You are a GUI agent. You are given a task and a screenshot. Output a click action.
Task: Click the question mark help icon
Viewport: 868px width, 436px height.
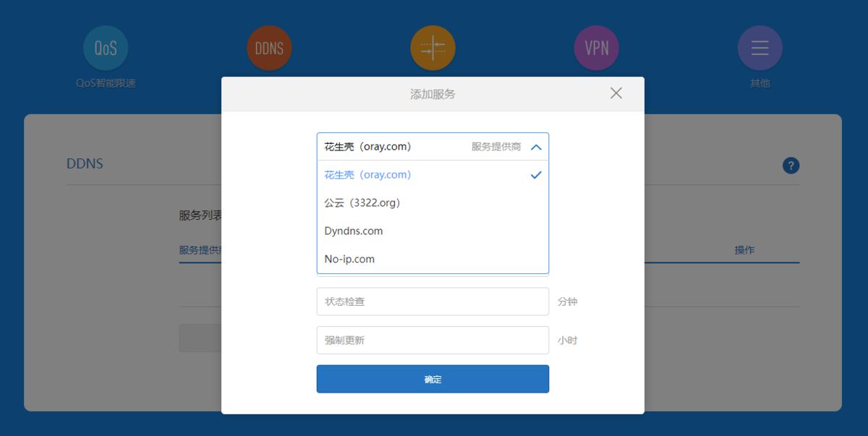791,166
